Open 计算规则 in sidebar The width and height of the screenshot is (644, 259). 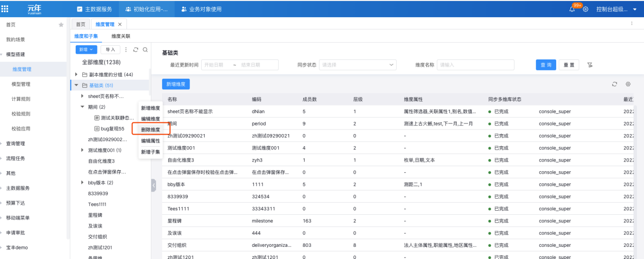(21, 99)
